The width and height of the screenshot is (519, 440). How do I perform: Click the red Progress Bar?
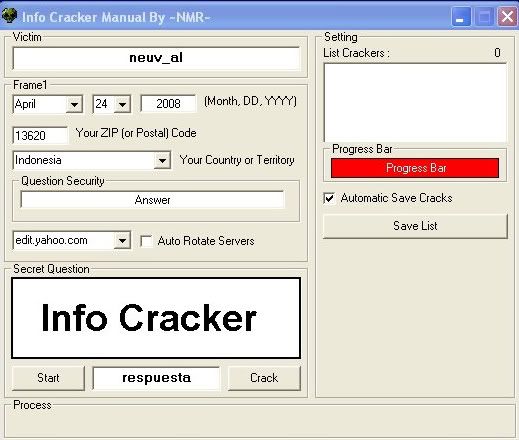click(x=415, y=168)
